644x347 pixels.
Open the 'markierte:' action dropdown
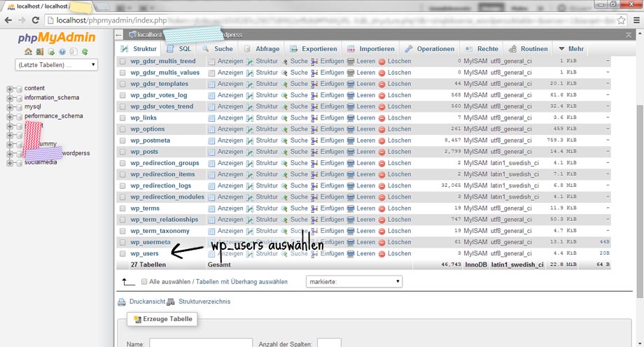(354, 282)
